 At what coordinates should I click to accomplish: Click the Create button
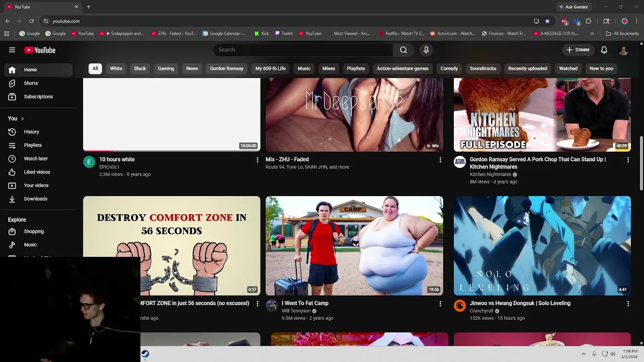[578, 50]
